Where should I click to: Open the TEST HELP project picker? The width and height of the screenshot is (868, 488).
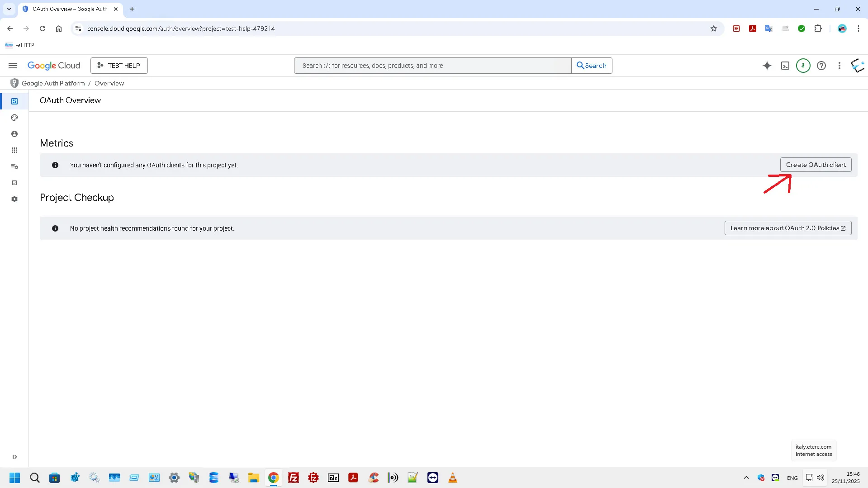(x=119, y=66)
